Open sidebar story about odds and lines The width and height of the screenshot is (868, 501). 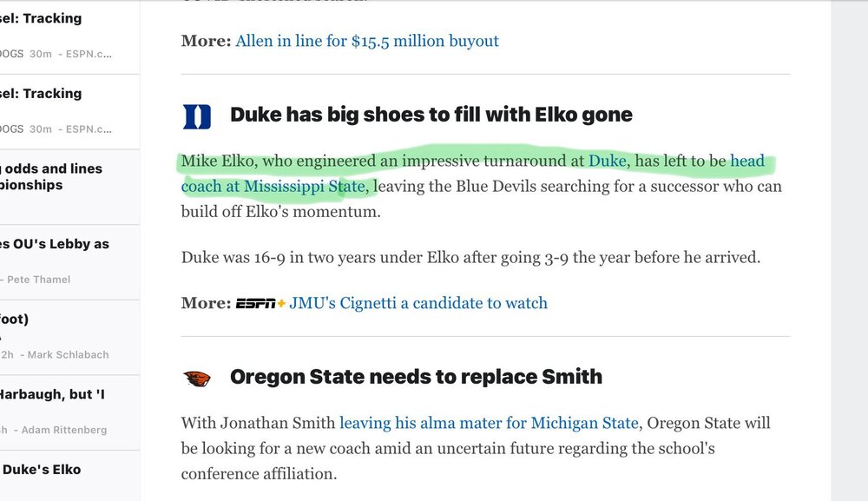click(x=69, y=187)
